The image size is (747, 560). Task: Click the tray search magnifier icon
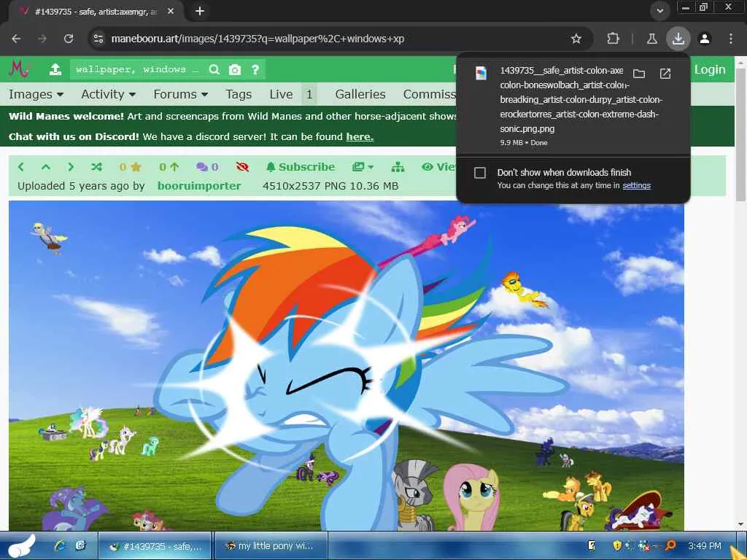[x=670, y=545]
